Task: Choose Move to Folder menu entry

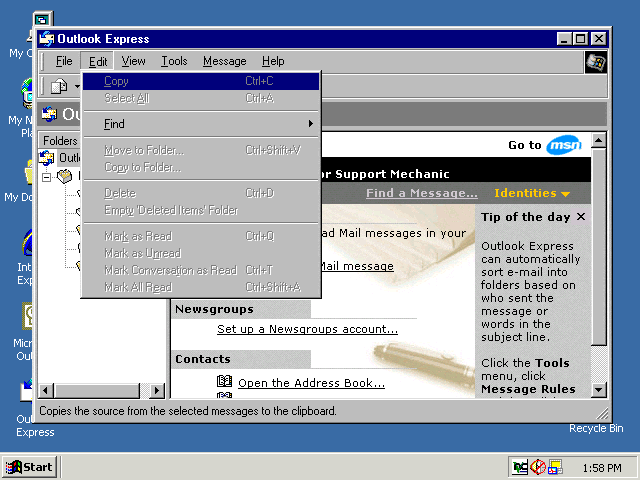Action: click(x=201, y=150)
